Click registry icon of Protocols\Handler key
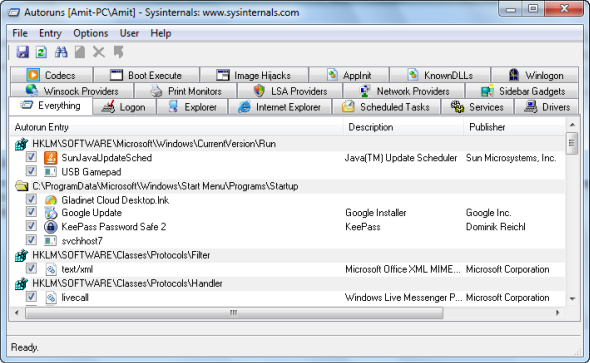Screen dimensions: 590x363 click(x=21, y=283)
